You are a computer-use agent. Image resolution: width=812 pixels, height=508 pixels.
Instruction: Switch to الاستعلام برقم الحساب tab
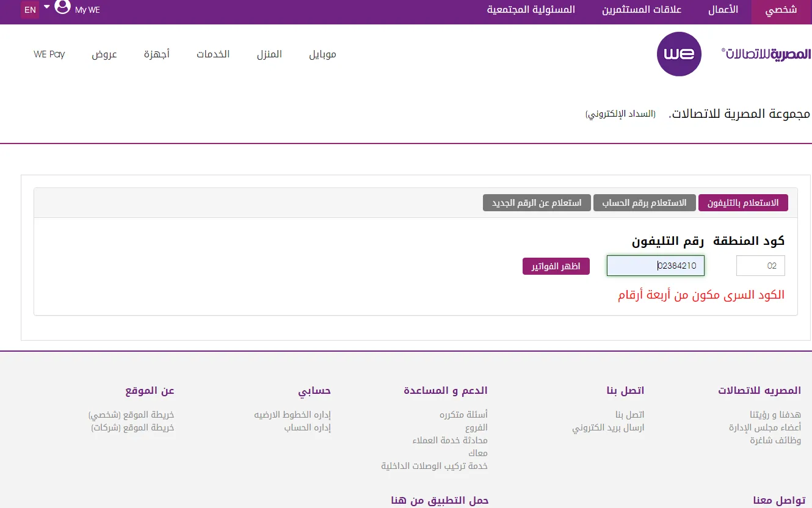tap(644, 203)
